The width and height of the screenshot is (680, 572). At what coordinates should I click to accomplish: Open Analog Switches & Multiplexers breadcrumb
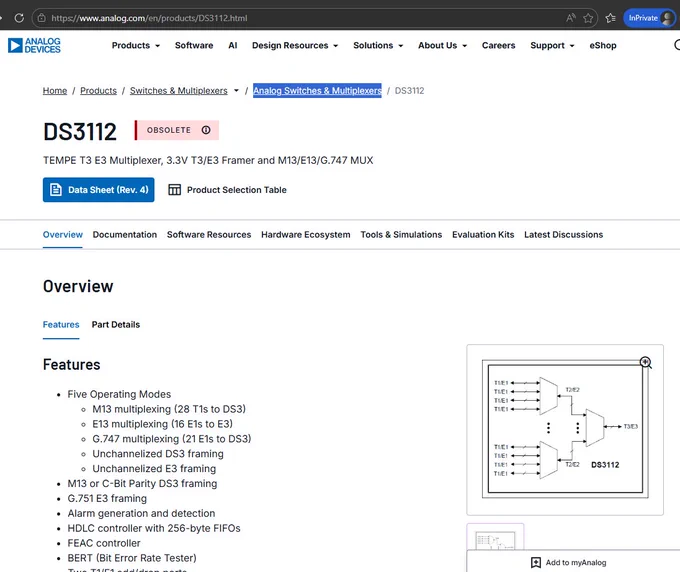coord(317,91)
